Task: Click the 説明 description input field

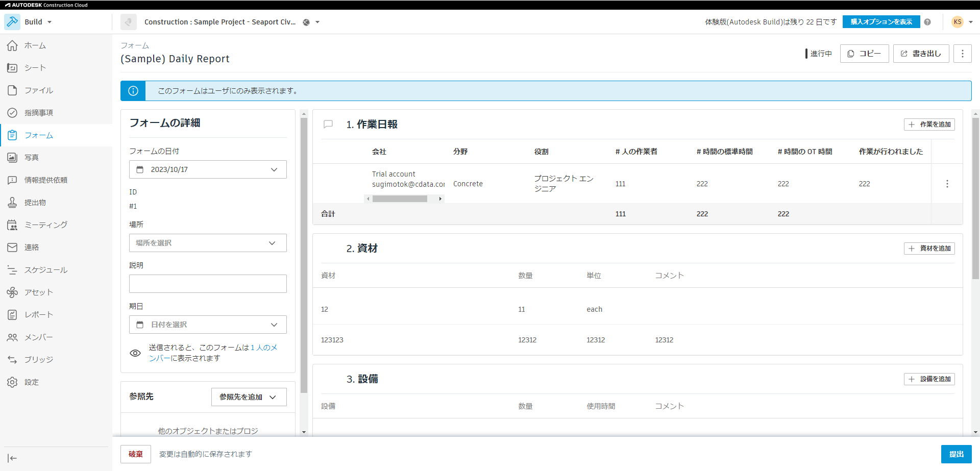Action: coord(208,284)
